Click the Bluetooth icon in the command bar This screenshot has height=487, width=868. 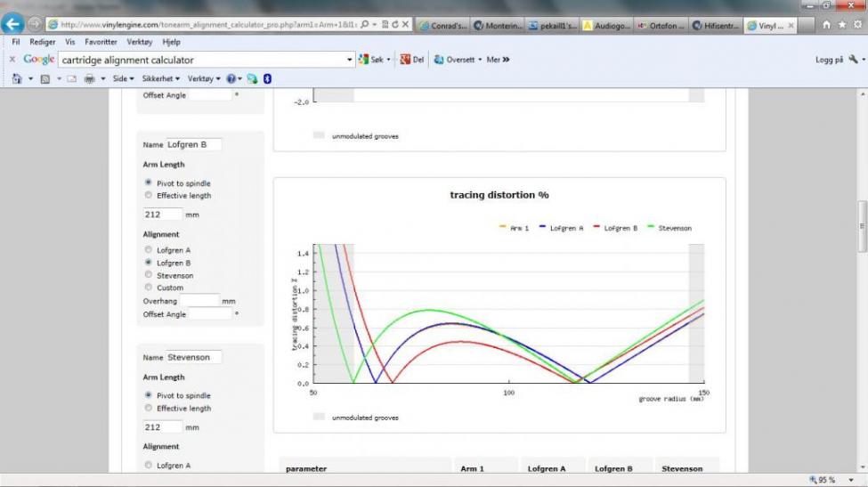click(267, 78)
